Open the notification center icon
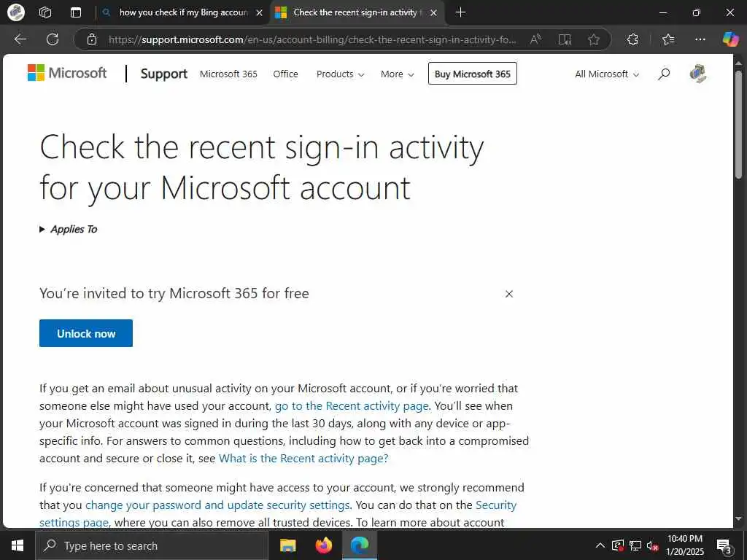 tap(724, 545)
